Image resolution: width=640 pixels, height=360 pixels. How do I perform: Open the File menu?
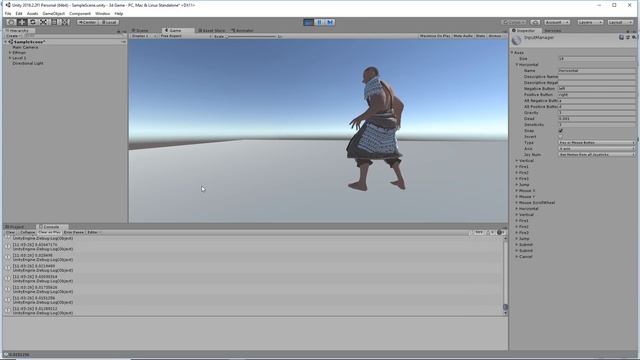click(8, 13)
